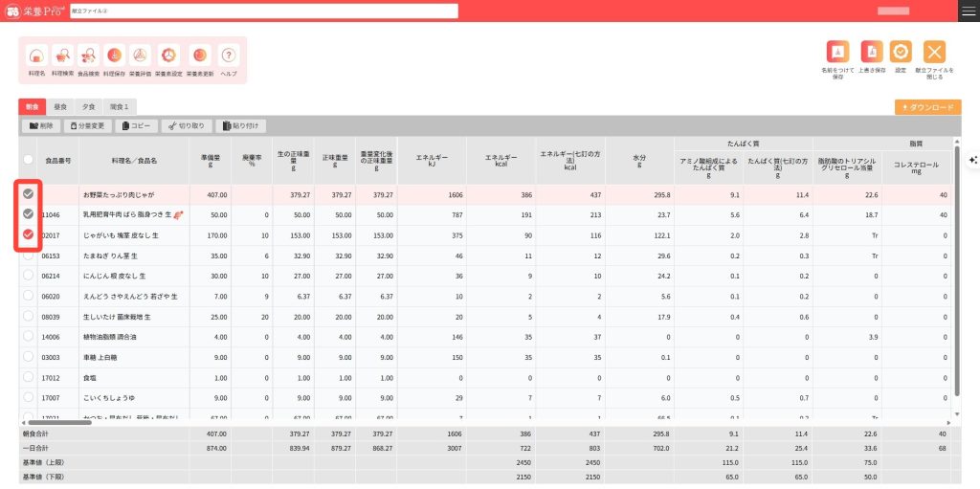
Task: Switch to the 夕食 tab
Action: coord(88,106)
